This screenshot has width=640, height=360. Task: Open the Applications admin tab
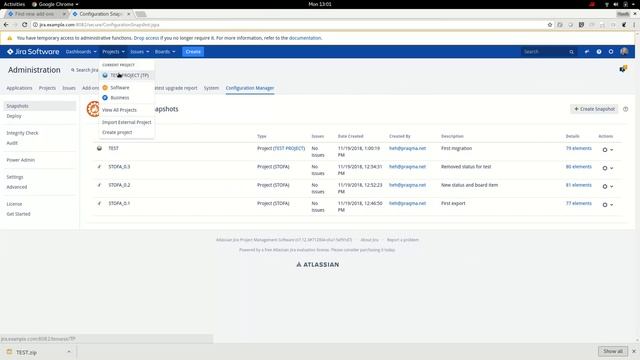pos(19,88)
